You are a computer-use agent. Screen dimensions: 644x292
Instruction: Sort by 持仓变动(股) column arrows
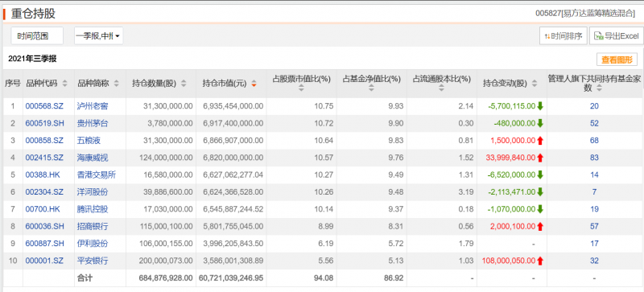pyautogui.click(x=534, y=84)
